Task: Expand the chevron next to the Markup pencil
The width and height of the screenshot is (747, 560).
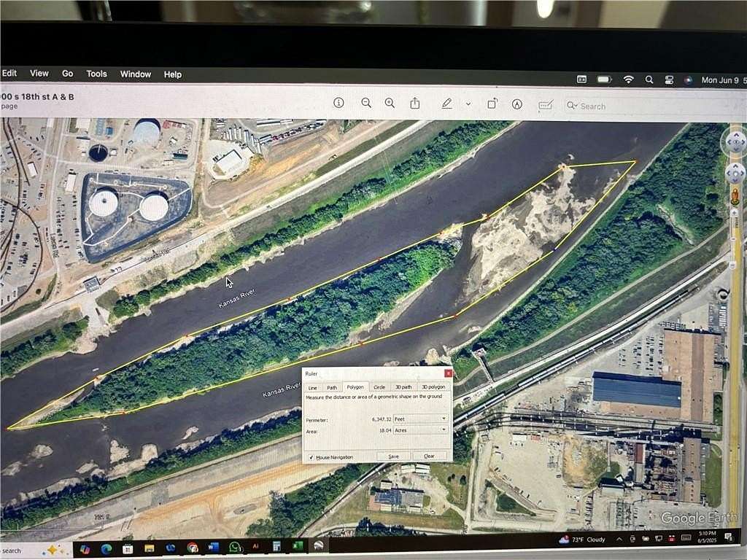Action: [468, 105]
